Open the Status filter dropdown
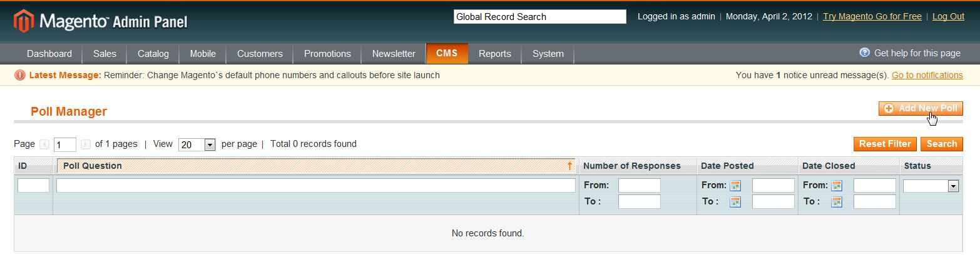980x277 pixels. point(931,186)
